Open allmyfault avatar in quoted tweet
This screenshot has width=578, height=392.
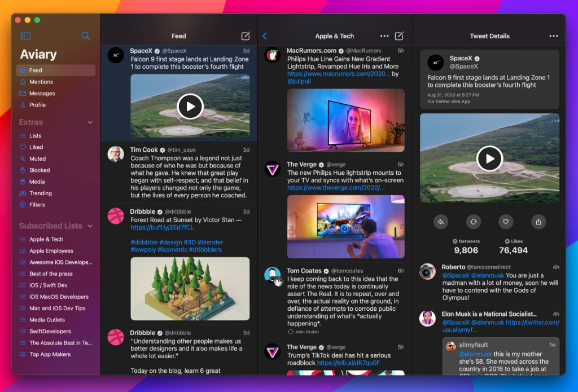click(450, 346)
